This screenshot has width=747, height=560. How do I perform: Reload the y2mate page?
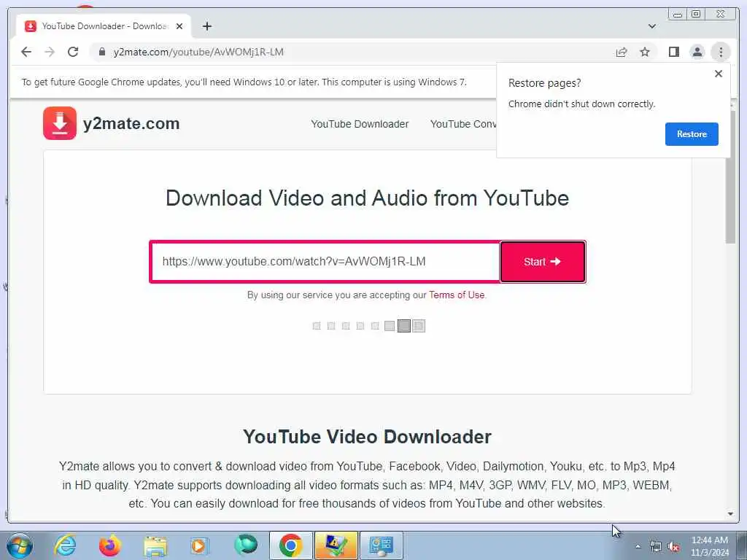coord(73,52)
